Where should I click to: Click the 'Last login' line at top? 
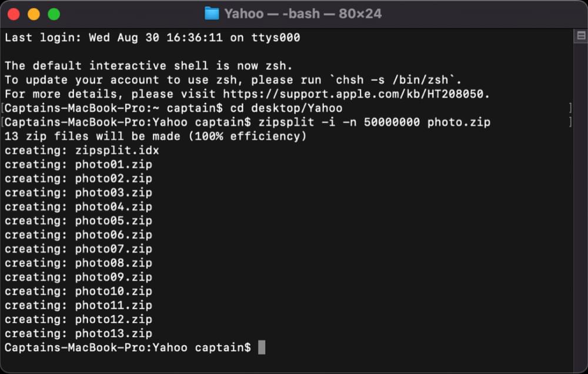(152, 38)
